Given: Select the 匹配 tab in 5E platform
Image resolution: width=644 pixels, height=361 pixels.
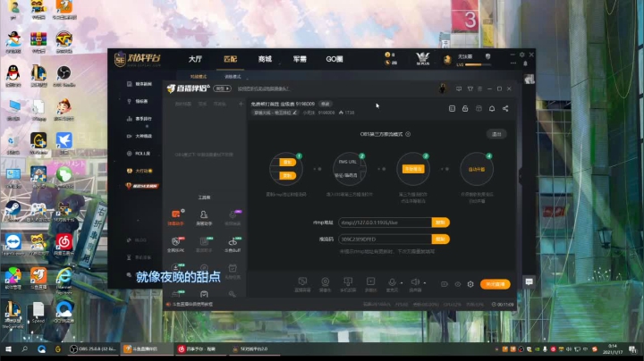Looking at the screenshot, I should [231, 59].
